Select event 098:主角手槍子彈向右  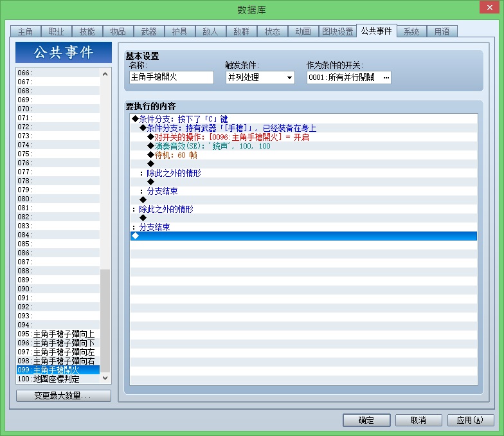[58, 361]
